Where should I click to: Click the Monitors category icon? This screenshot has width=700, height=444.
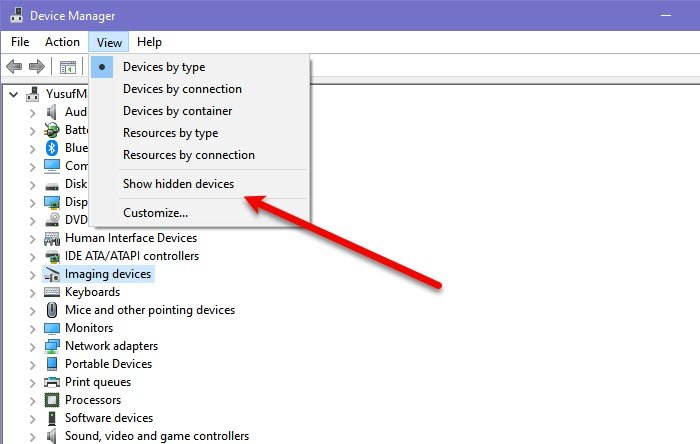tap(52, 328)
